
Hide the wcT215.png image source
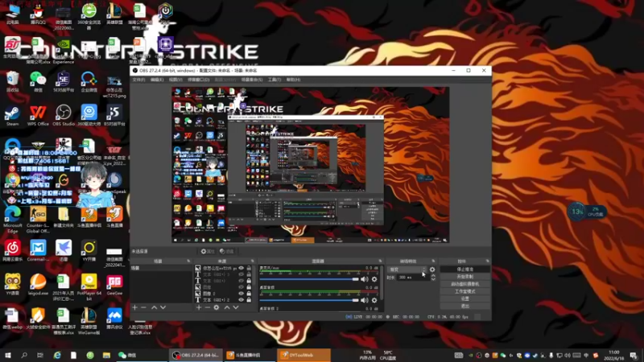pos(241,268)
